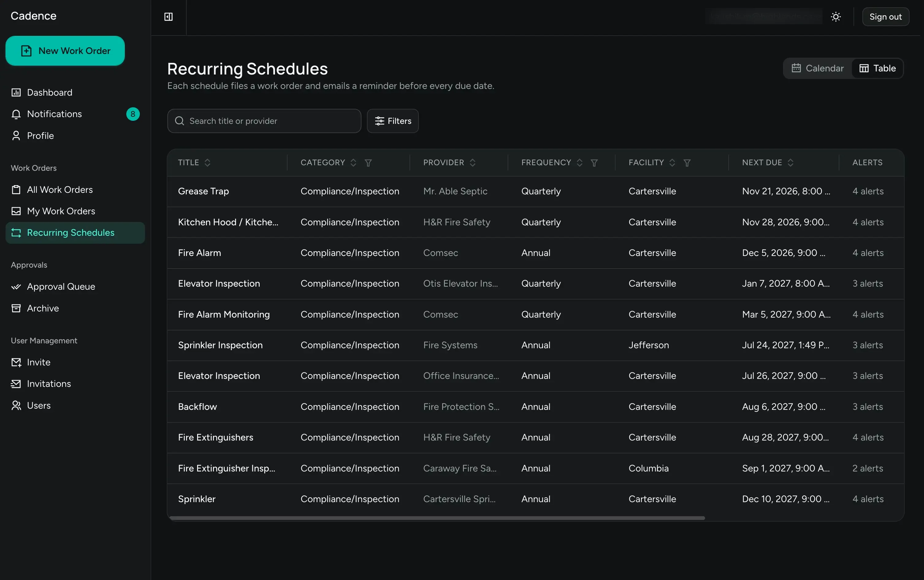Click the Invitations mail icon
Screen dimensions: 924x580
coord(16,383)
